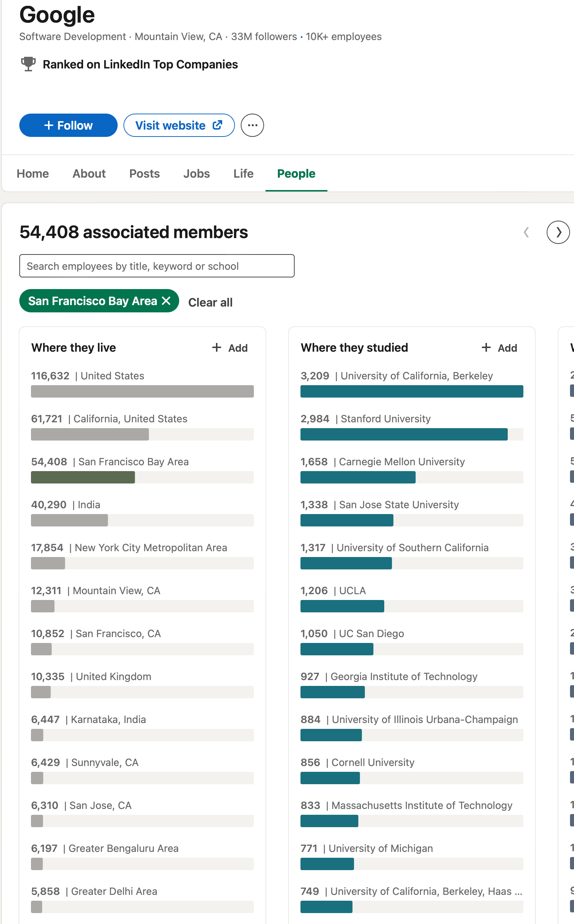The image size is (574, 924).
Task: Add a location in Where they live
Action: (x=230, y=348)
